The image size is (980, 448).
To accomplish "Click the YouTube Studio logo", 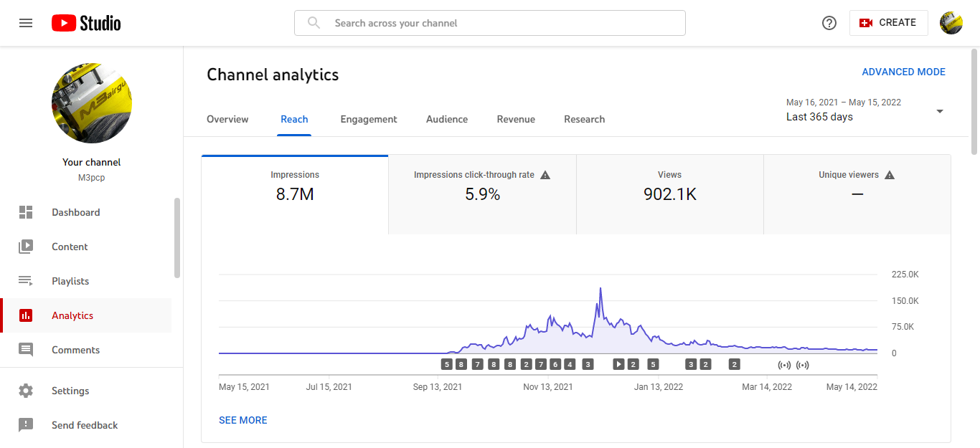I will click(x=86, y=23).
